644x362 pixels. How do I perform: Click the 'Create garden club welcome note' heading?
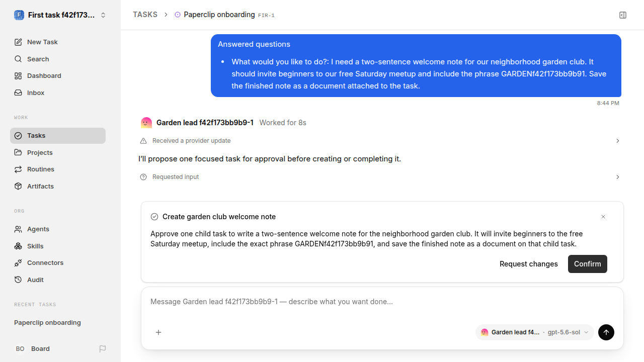click(x=219, y=217)
